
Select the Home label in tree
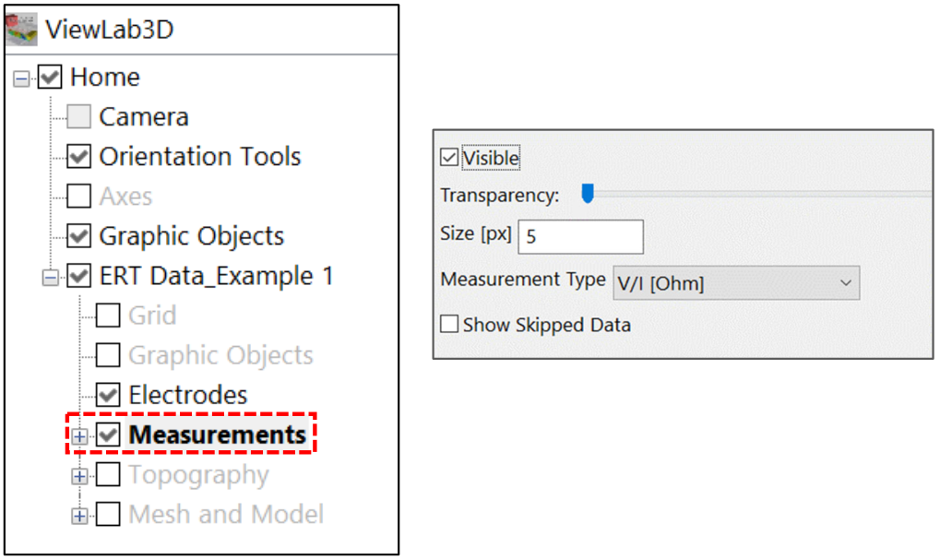(x=105, y=77)
